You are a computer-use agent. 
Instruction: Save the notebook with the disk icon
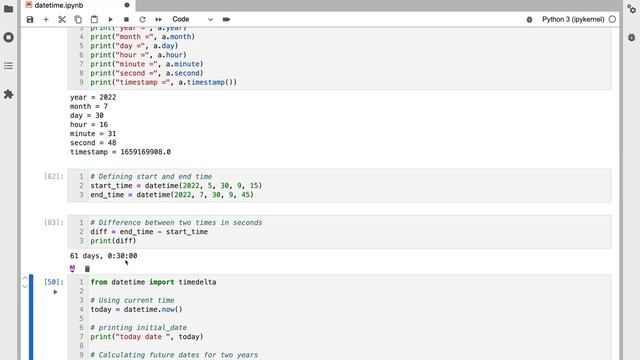(30, 19)
